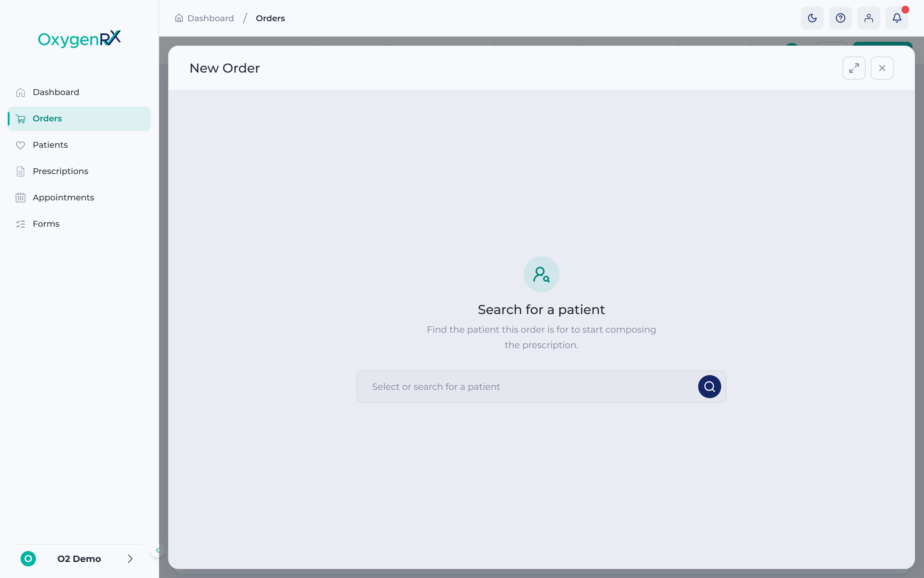924x578 pixels.
Task: Click the O2 Demo avatar circle
Action: point(28,558)
